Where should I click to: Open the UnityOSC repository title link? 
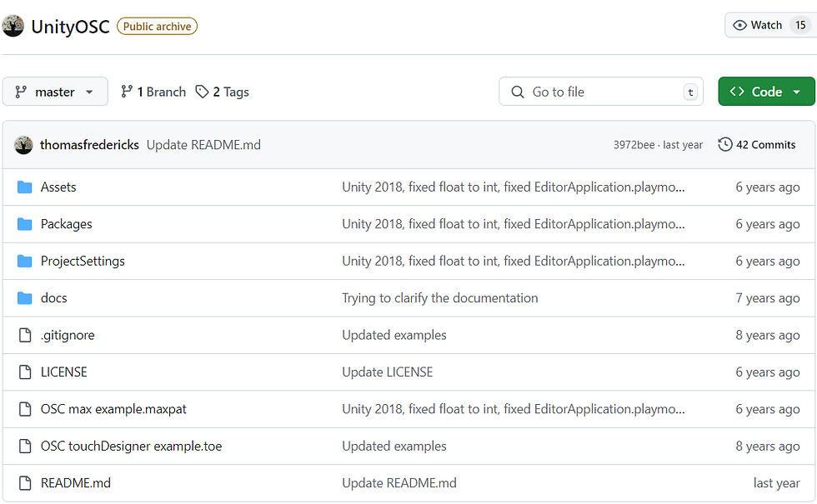tap(70, 27)
